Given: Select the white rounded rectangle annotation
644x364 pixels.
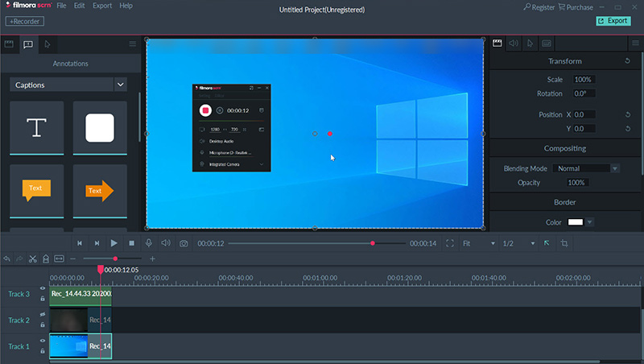Looking at the screenshot, I should tap(100, 128).
